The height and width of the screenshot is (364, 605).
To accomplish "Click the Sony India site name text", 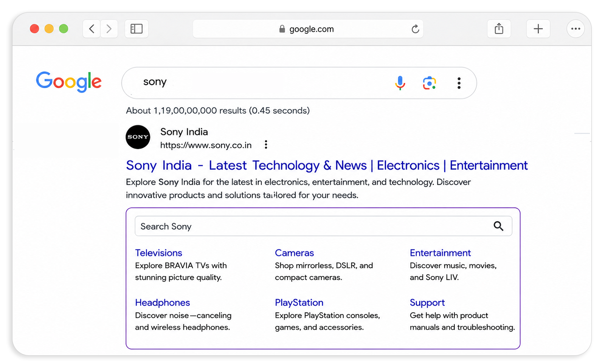I will [x=184, y=132].
